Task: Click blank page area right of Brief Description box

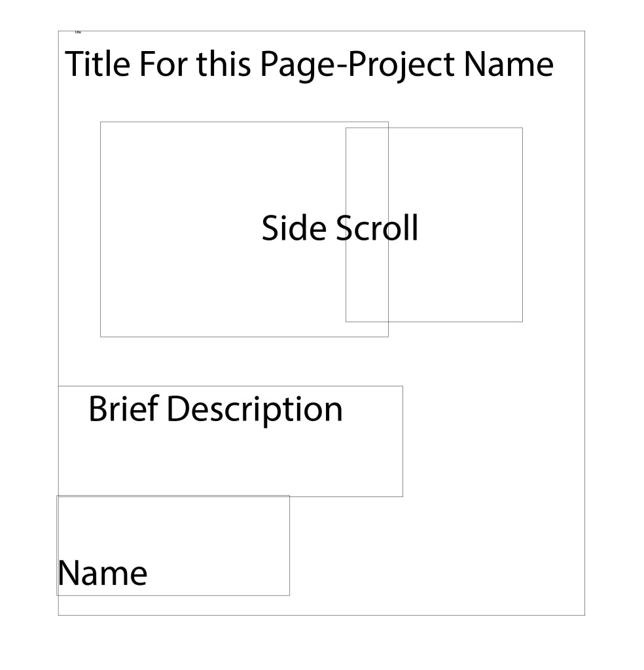Action: click(491, 439)
